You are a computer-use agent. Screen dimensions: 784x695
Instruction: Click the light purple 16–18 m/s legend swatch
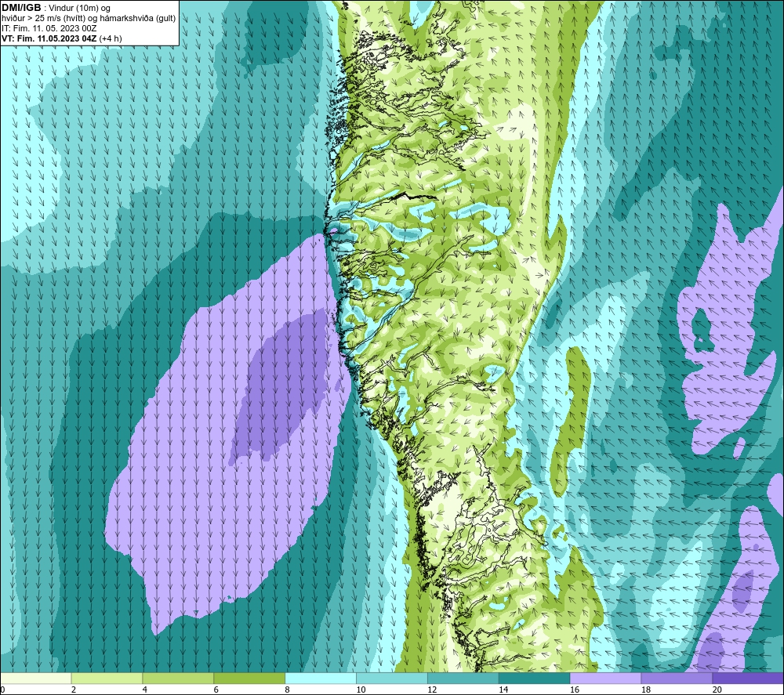605,678
